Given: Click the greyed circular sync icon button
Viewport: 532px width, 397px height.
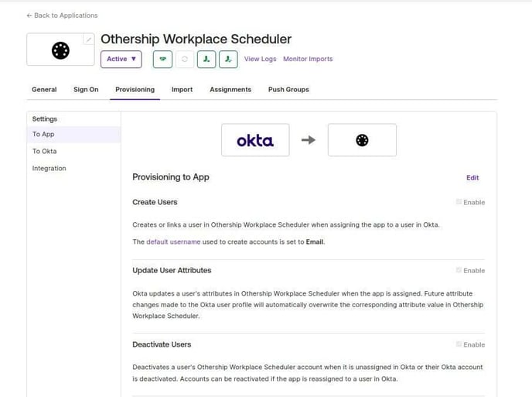Looking at the screenshot, I should pos(185,59).
